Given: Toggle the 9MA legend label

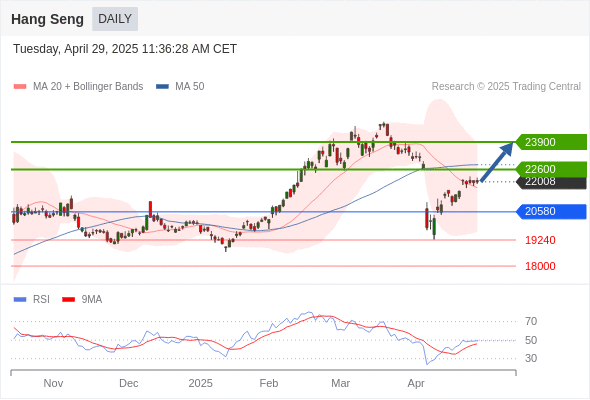Looking at the screenshot, I should click(x=92, y=300).
